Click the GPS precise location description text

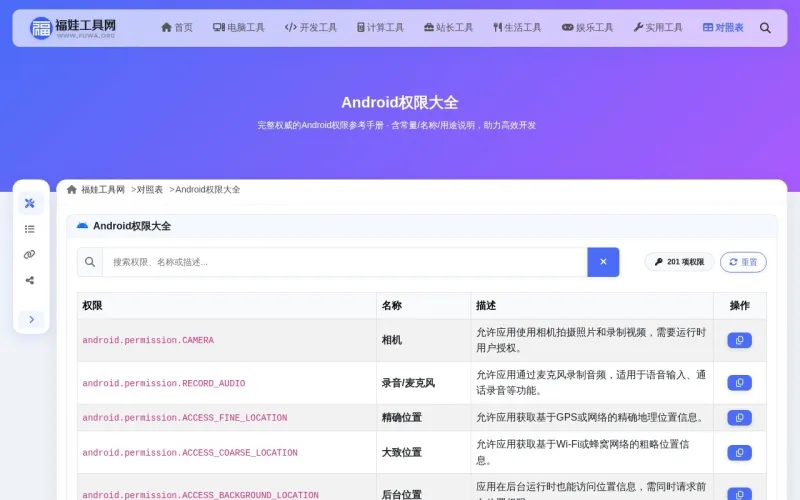point(591,418)
